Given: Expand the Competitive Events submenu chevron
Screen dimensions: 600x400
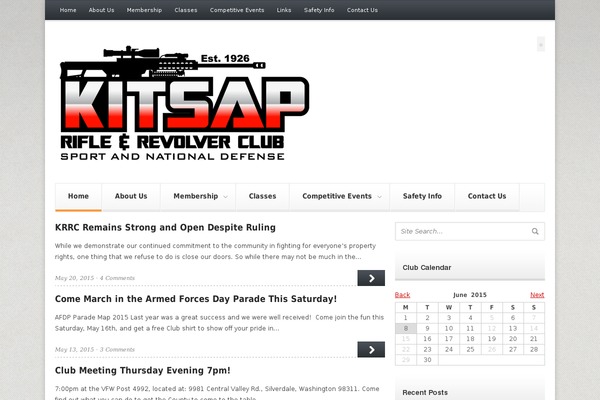Looking at the screenshot, I should (x=379, y=197).
